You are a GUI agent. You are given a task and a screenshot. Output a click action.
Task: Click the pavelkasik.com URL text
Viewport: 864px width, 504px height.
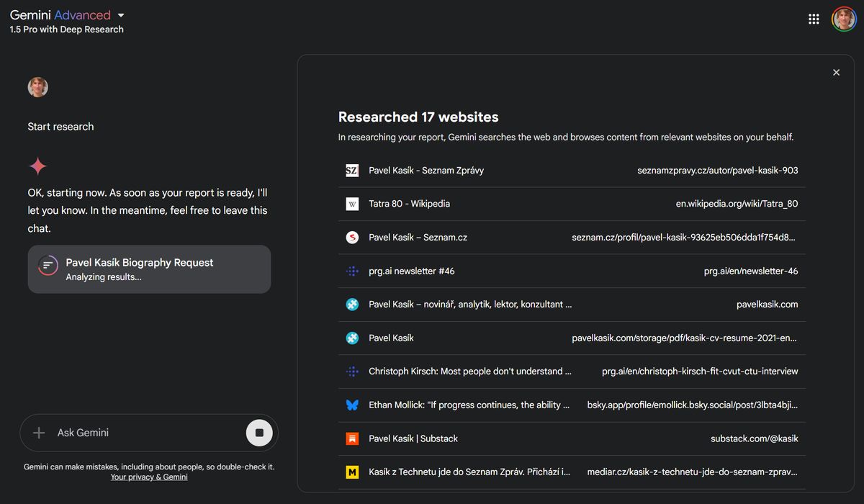point(768,304)
